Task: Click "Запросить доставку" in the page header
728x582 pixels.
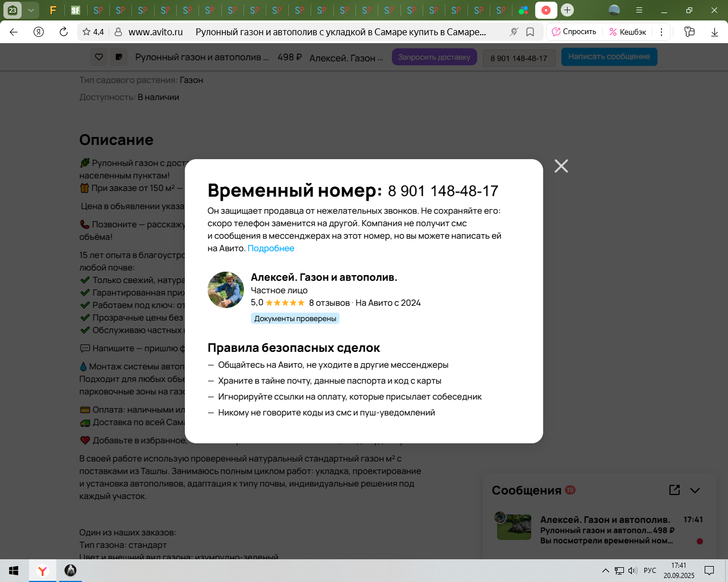Action: click(x=434, y=57)
